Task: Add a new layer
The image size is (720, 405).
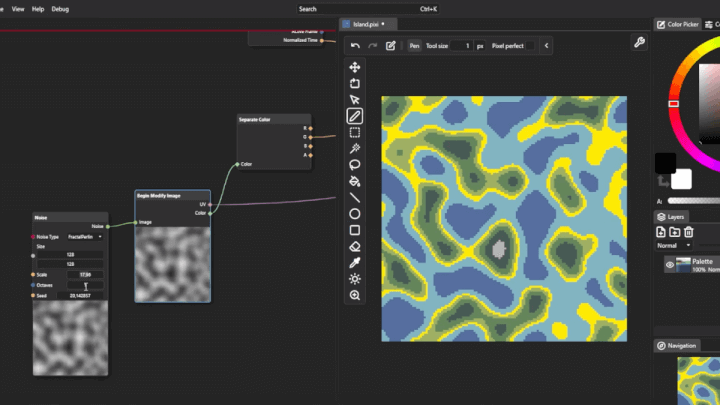Action: coord(660,232)
